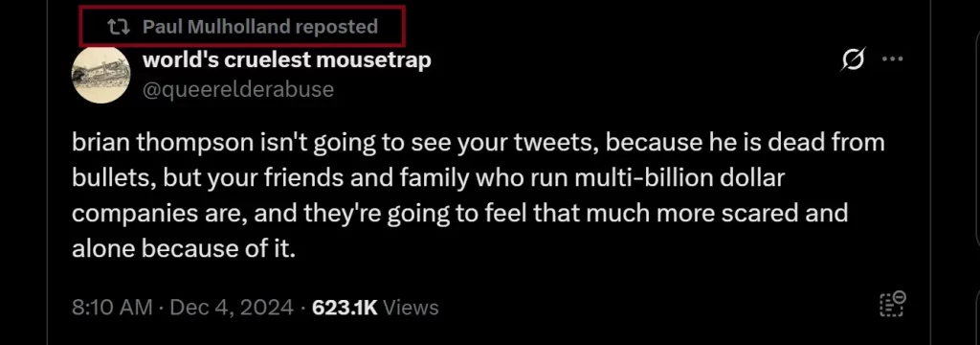The width and height of the screenshot is (980, 345).
Task: Open Grok via the slashed-circle icon
Action: pyautogui.click(x=853, y=59)
